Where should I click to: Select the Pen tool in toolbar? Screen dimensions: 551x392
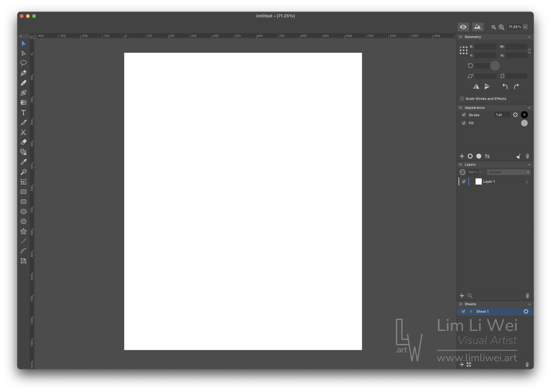tap(23, 73)
